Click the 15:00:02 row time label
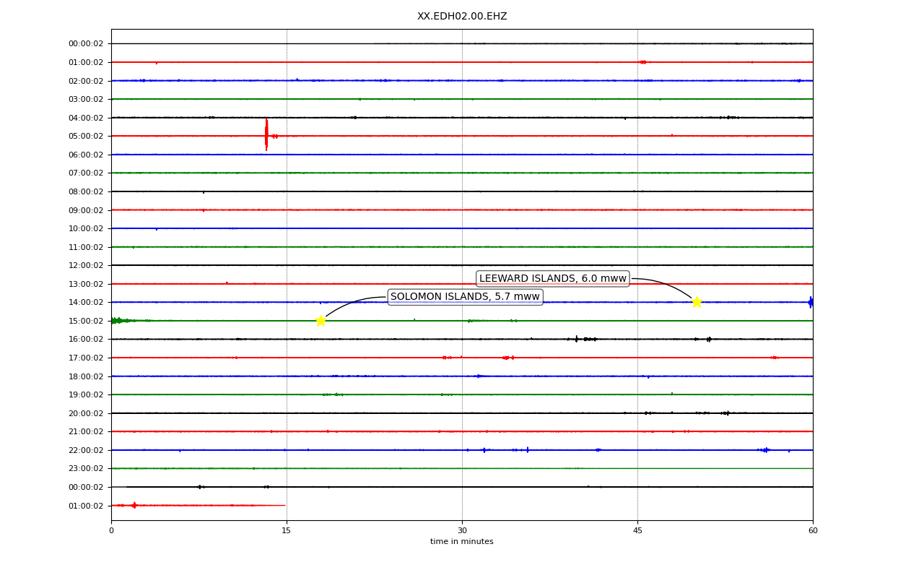Screen dimensions: 924x578 tap(86, 321)
